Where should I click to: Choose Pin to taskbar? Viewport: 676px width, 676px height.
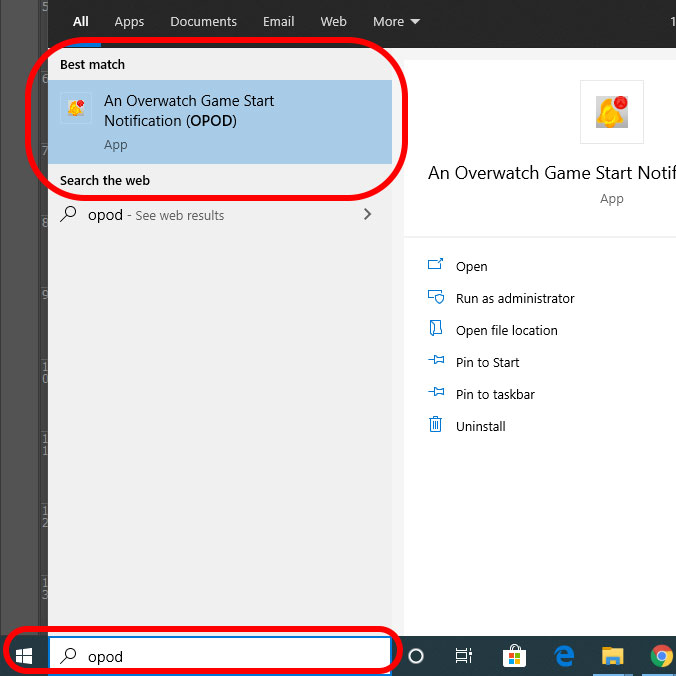(x=495, y=394)
